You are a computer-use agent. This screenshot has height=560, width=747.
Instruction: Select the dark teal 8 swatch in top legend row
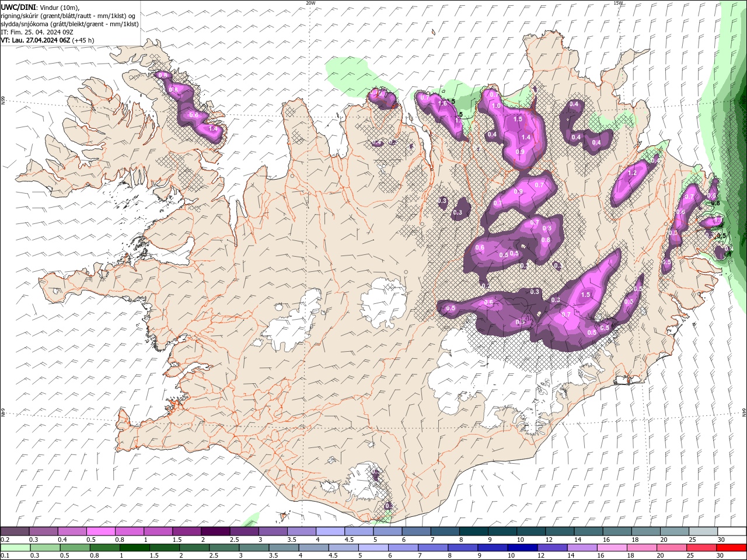click(473, 531)
